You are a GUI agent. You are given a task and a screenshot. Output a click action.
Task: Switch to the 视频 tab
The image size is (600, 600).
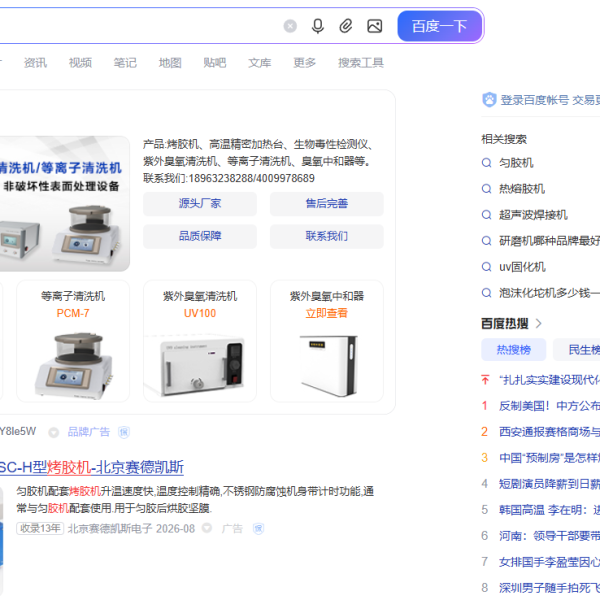[x=80, y=63]
